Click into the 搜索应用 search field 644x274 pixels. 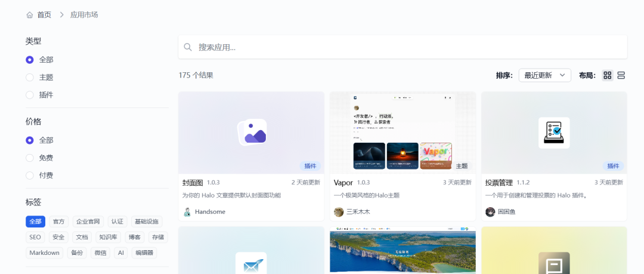pos(402,47)
